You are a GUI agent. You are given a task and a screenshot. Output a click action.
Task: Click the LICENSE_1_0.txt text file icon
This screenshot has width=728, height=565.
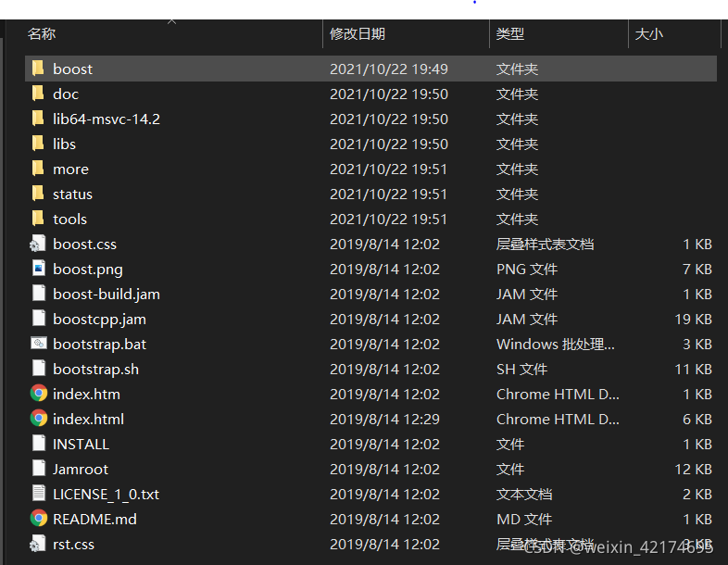click(39, 494)
